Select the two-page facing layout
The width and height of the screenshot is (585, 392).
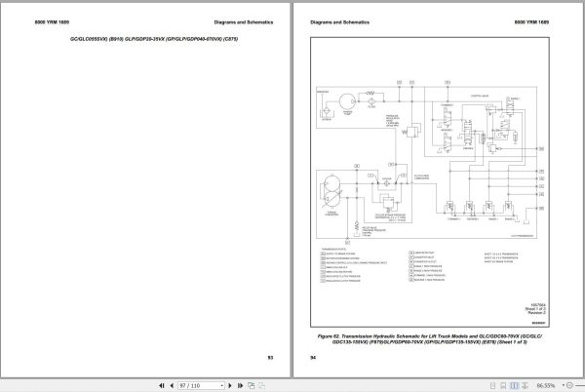(x=514, y=385)
